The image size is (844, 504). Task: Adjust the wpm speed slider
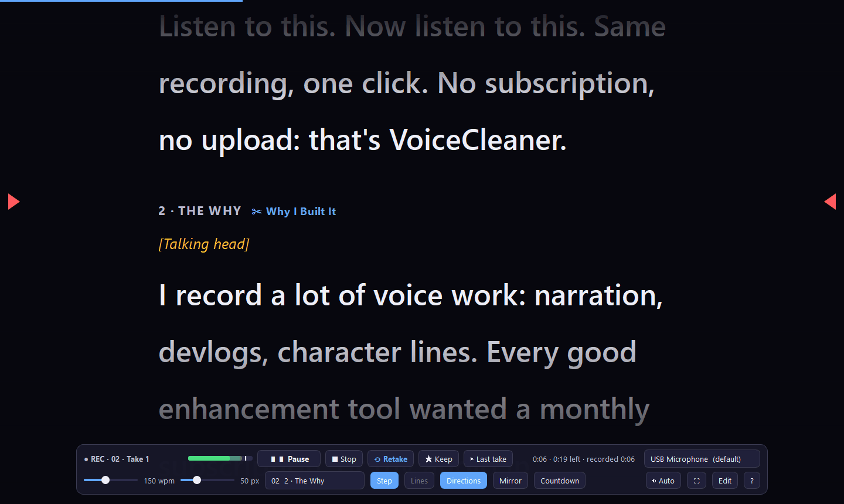tap(111, 480)
